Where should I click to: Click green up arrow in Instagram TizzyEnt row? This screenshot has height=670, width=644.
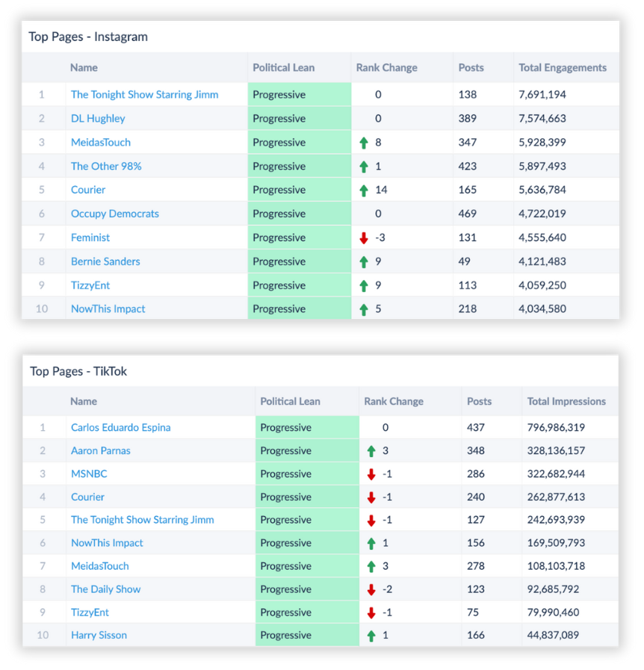coord(364,286)
